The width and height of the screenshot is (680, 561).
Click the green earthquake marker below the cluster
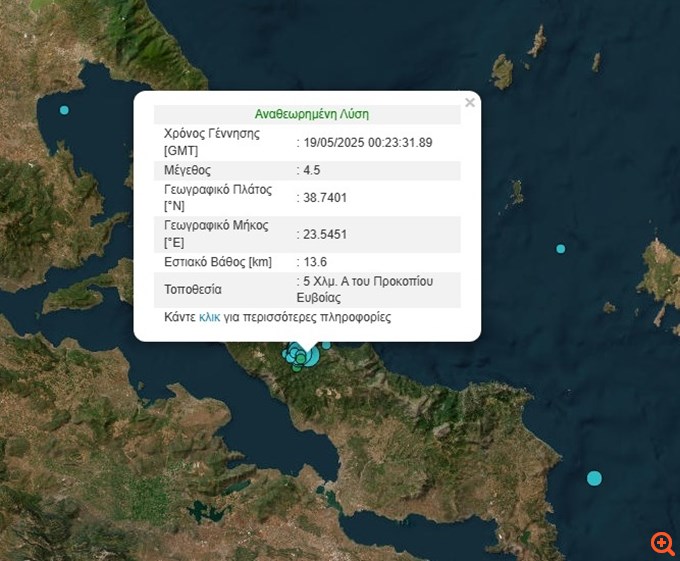[296, 369]
